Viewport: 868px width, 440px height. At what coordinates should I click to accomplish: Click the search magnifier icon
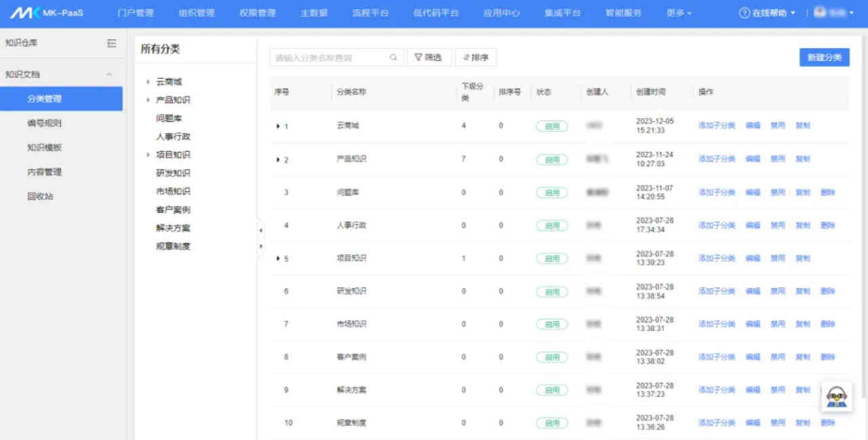393,58
